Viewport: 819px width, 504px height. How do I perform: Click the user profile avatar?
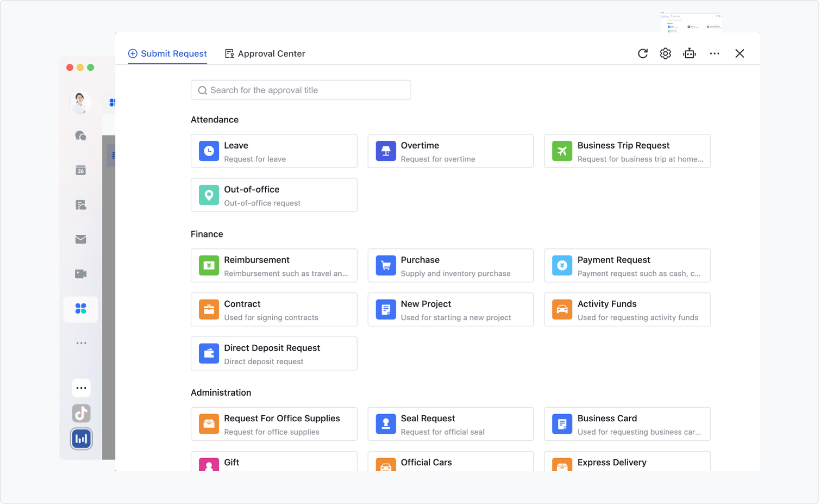(80, 102)
